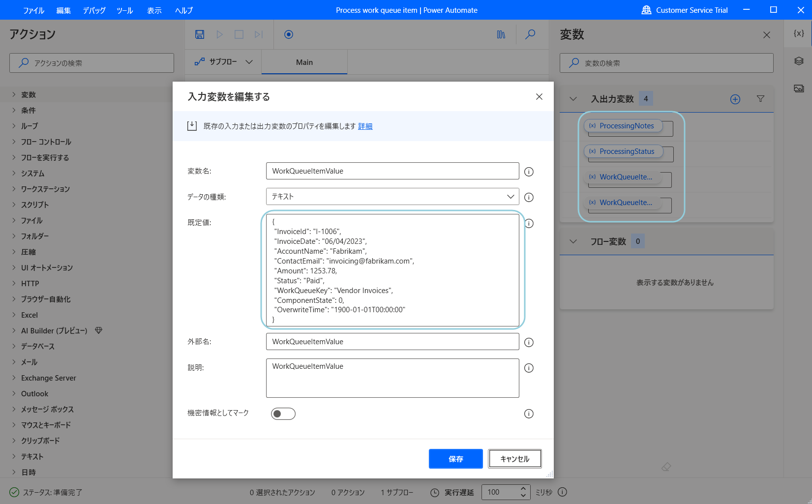Image resolution: width=812 pixels, height=504 pixels.
Task: Open the 詳細 link
Action: [365, 126]
